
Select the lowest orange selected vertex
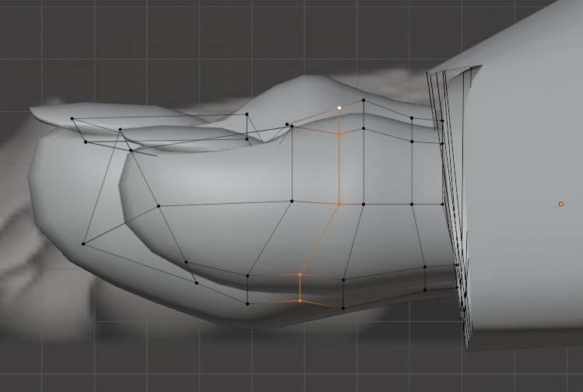(x=300, y=300)
